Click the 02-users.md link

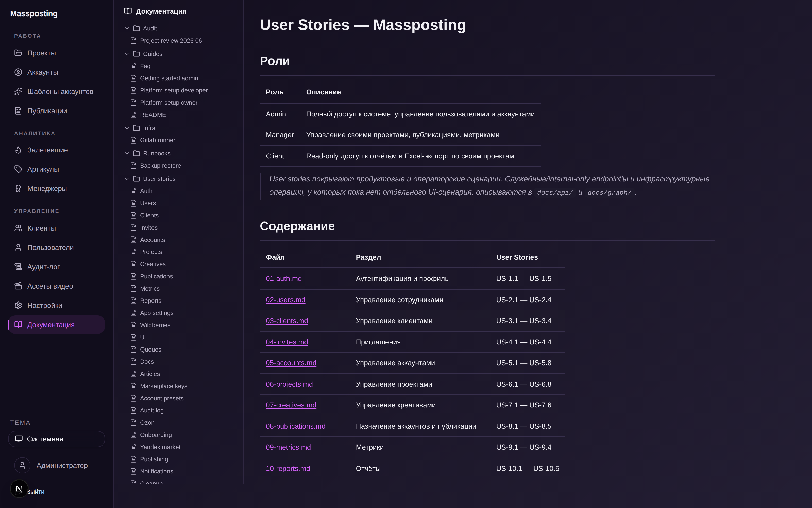pos(285,300)
